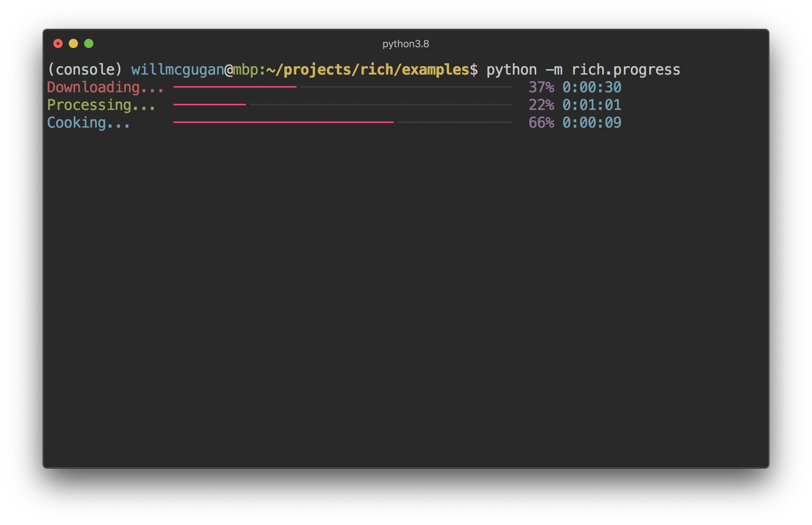This screenshot has width=812, height=525.
Task: Click the Downloading progress bar
Action: [x=343, y=87]
